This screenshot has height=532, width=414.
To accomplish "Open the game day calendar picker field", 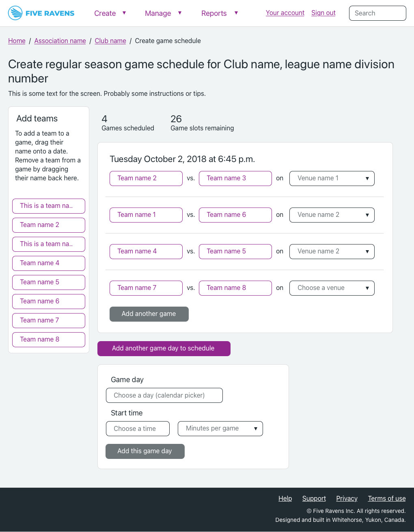I will 164,396.
